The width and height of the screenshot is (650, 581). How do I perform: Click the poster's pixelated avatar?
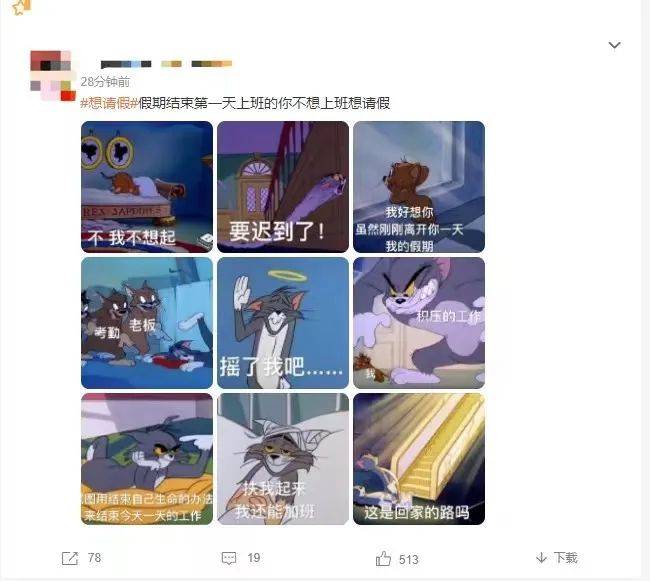53,76
